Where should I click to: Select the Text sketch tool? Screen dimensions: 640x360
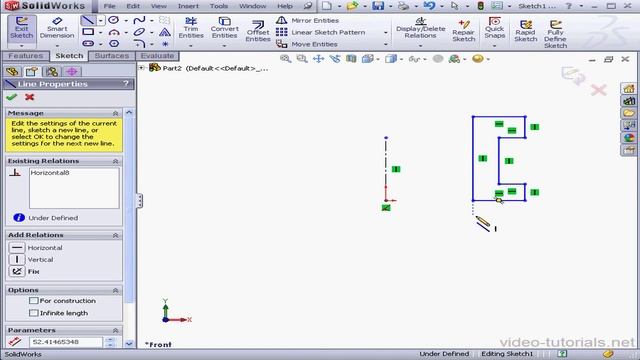tap(165, 32)
